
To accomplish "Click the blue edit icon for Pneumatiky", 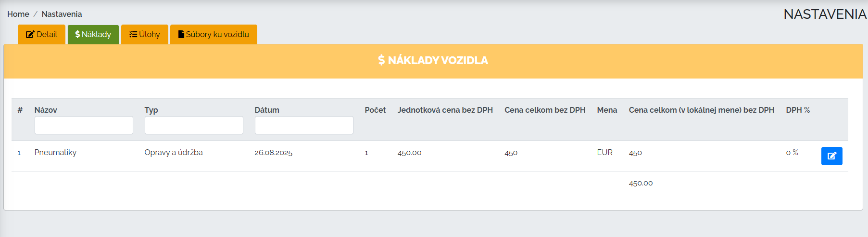I will pyautogui.click(x=831, y=156).
